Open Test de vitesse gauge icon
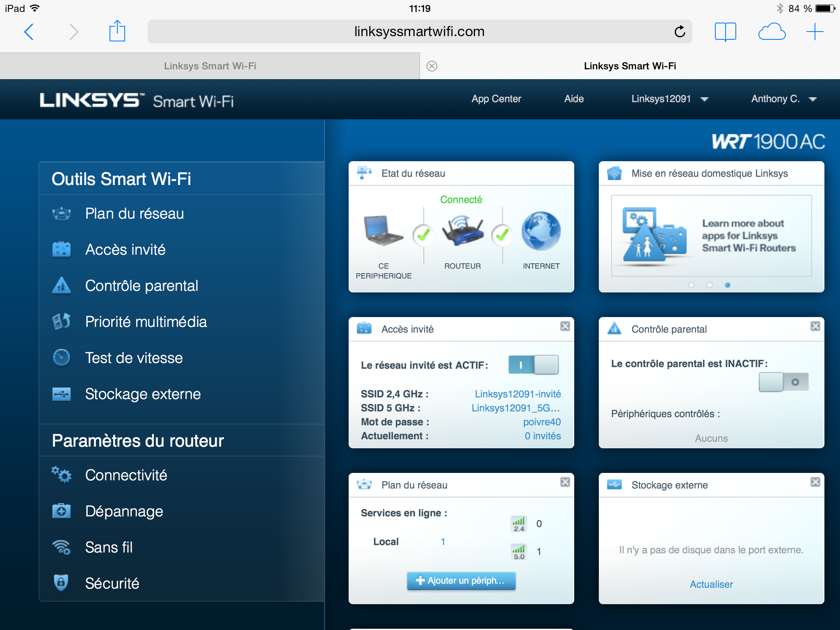 point(62,358)
